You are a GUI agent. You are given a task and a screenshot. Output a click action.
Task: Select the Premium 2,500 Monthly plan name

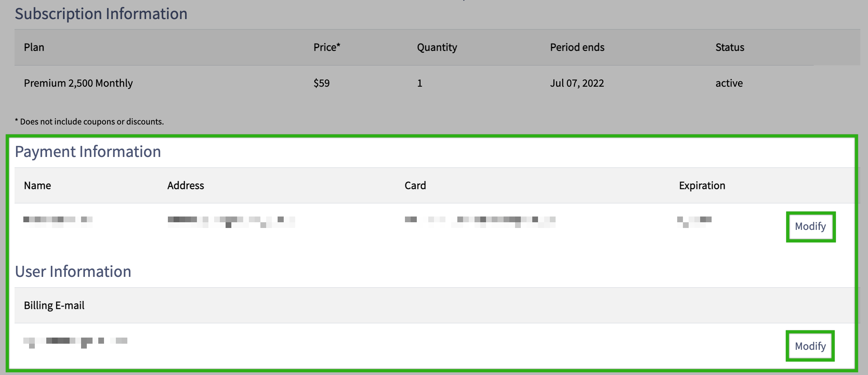(x=78, y=83)
